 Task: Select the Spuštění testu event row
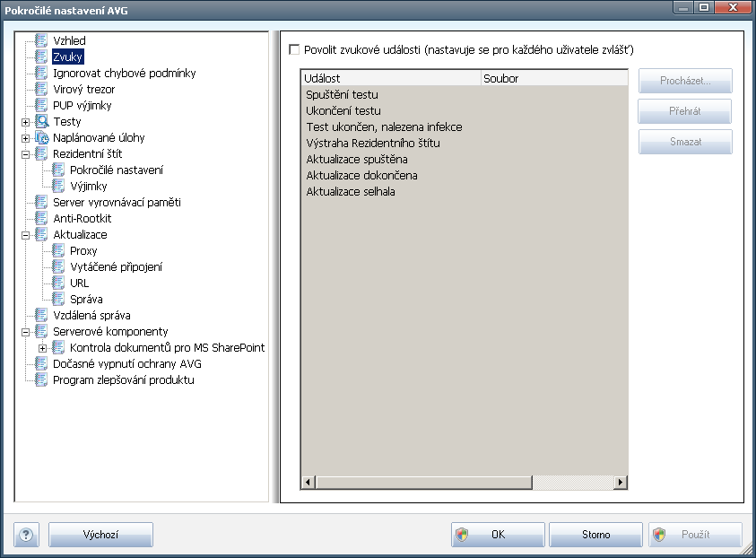[x=465, y=94]
